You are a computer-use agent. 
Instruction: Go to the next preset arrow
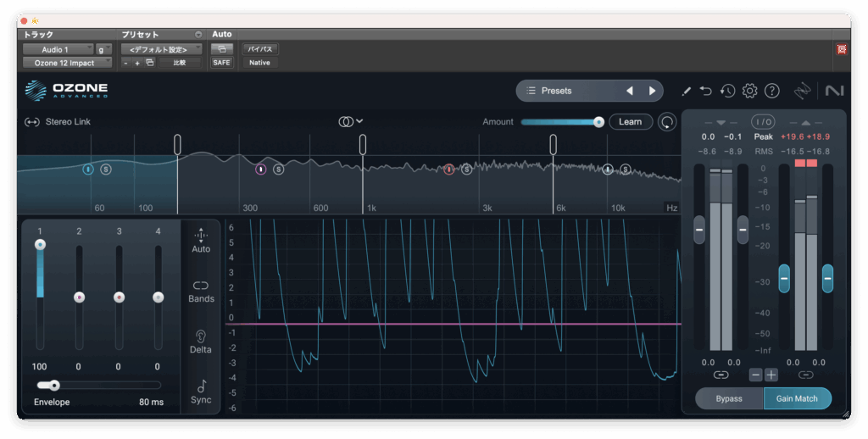pos(652,91)
